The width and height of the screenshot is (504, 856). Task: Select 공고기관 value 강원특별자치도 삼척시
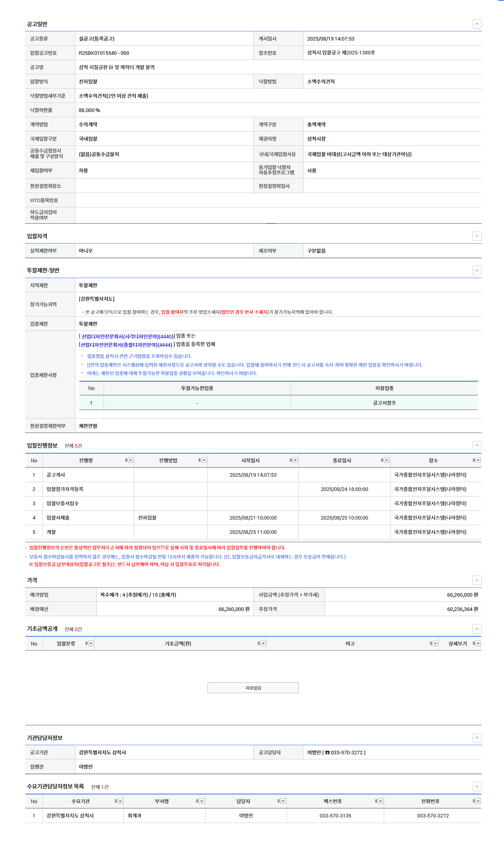click(x=102, y=753)
